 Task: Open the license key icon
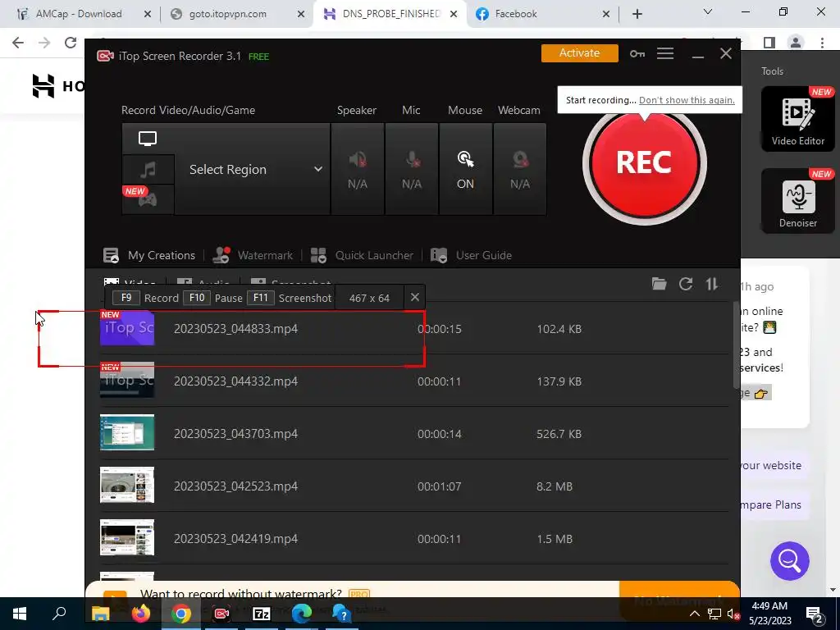click(637, 53)
